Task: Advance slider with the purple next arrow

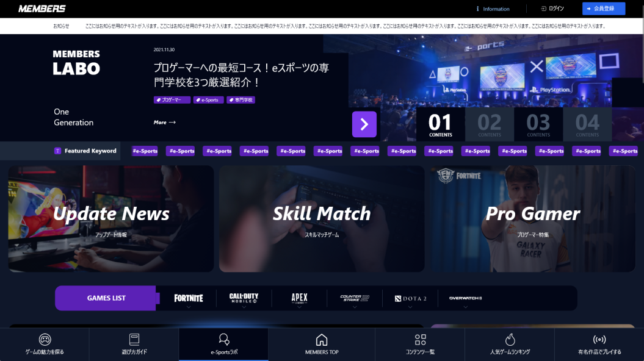Action: [364, 124]
